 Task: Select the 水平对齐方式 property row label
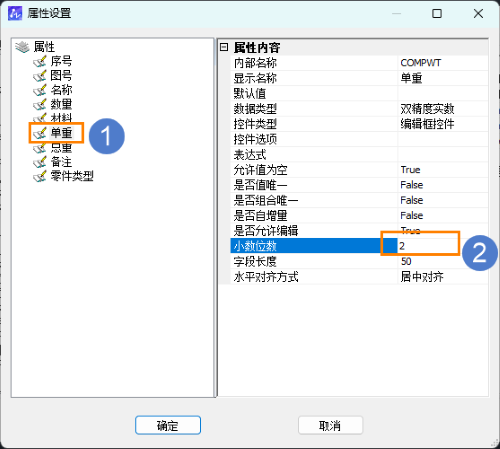(x=266, y=277)
